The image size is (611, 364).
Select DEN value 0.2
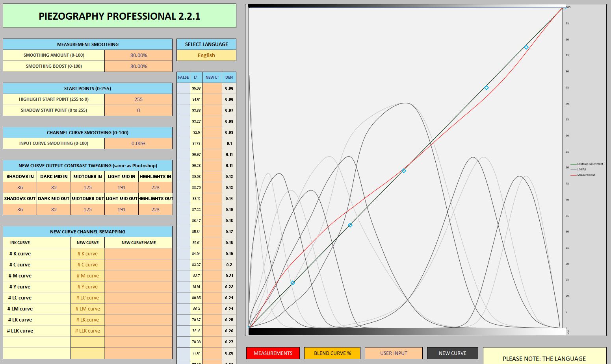pyautogui.click(x=229, y=265)
